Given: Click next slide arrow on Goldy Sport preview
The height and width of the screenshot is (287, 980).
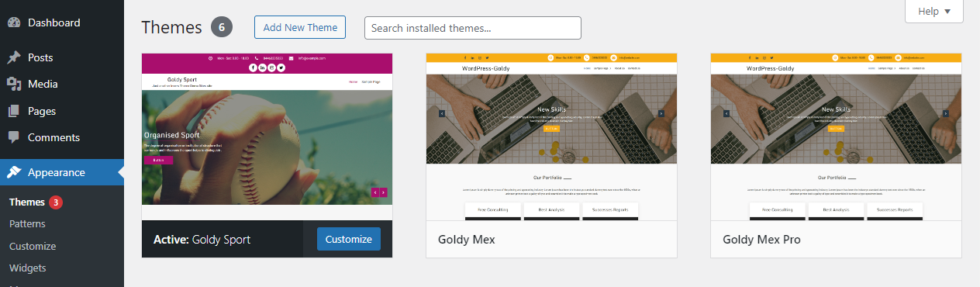Looking at the screenshot, I should coord(383,192).
